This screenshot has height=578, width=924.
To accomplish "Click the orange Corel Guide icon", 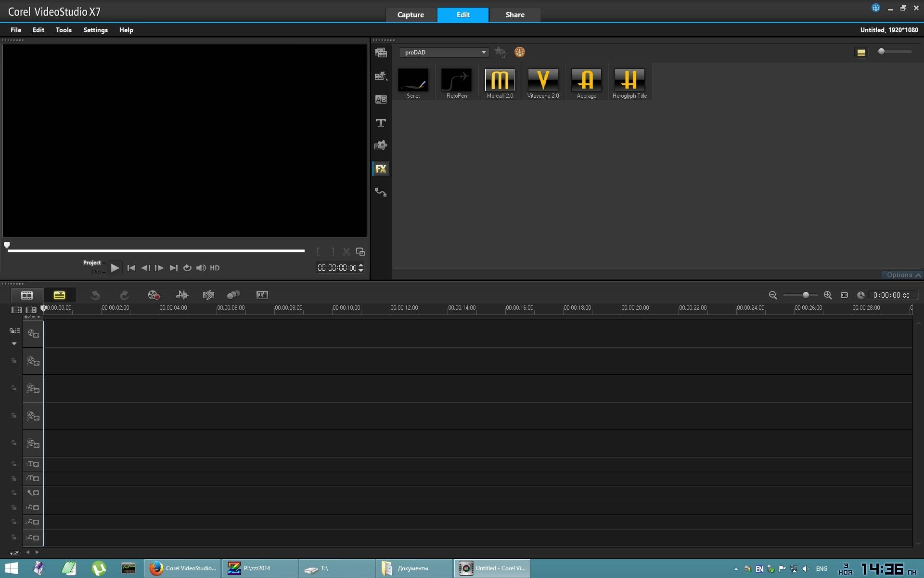I will point(519,52).
